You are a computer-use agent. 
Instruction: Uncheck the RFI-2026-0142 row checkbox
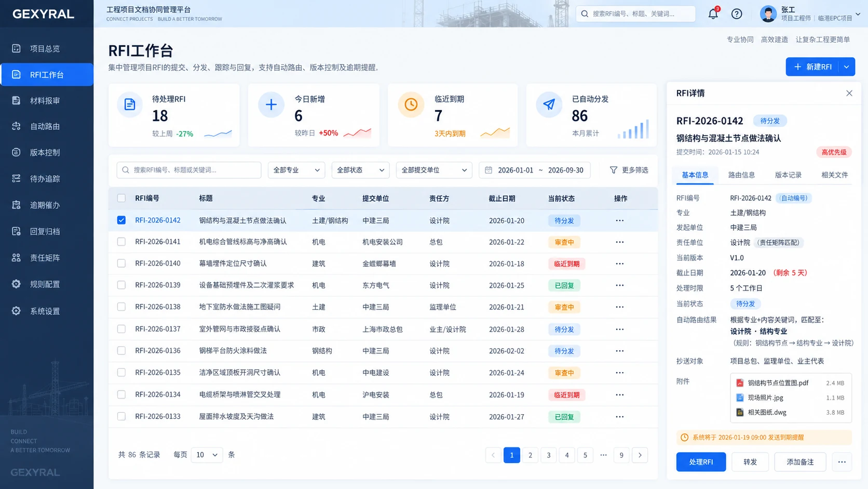[121, 220]
